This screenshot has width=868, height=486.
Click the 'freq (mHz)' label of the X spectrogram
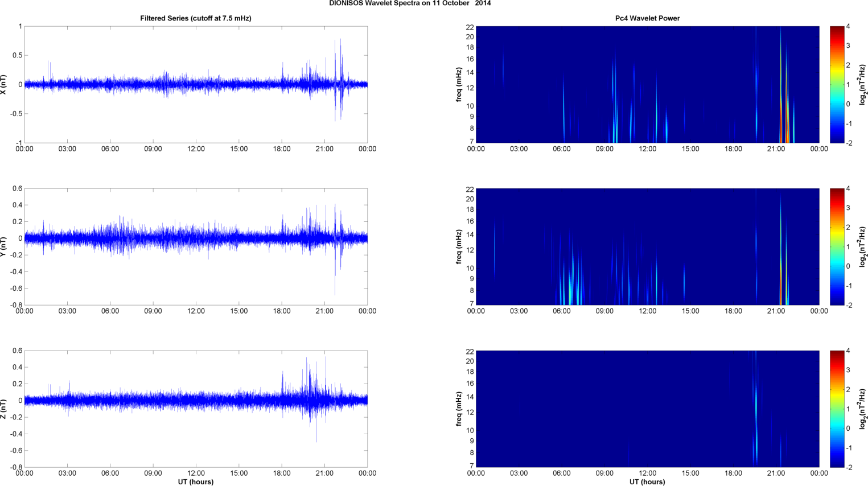459,84
